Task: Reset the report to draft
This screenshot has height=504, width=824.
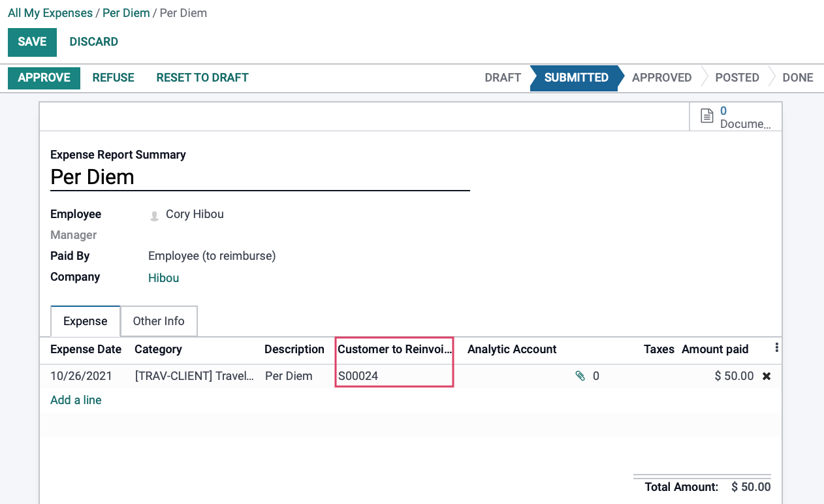Action: (202, 78)
